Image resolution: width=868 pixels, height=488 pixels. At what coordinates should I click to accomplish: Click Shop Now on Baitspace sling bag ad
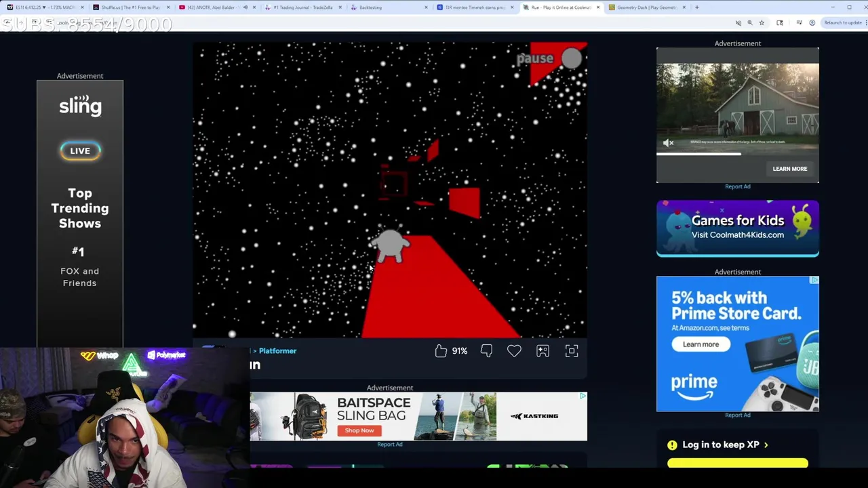point(359,430)
